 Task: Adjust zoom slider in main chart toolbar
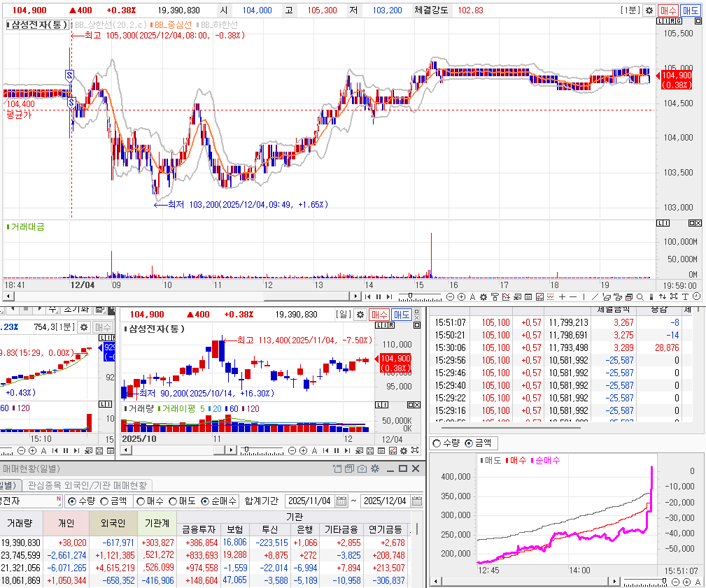[x=410, y=296]
